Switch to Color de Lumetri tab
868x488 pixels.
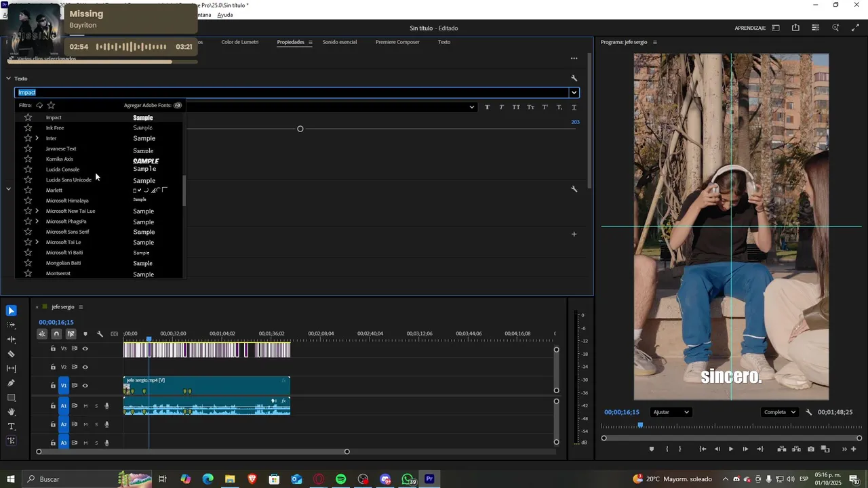pyautogui.click(x=240, y=42)
